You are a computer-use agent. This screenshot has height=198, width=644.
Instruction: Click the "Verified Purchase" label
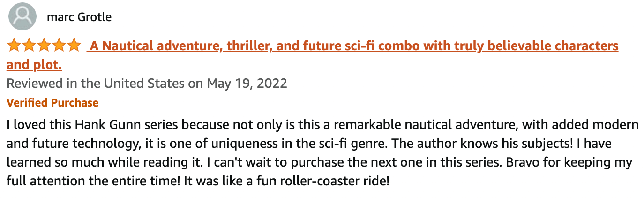tap(52, 103)
